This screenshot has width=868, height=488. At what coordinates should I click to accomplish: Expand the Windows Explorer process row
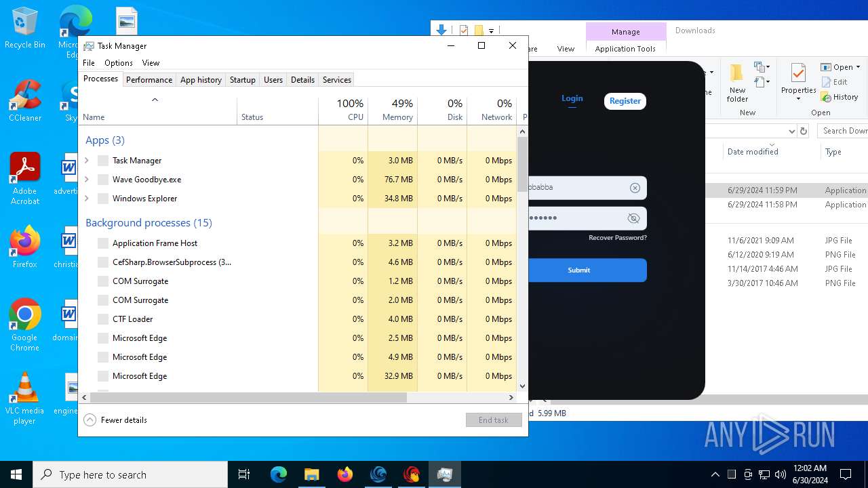87,199
